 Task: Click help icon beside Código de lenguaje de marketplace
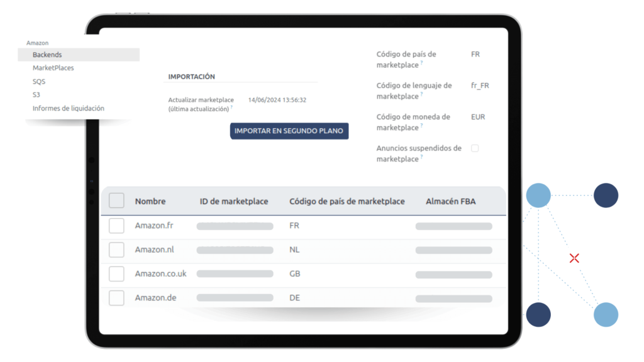(421, 95)
